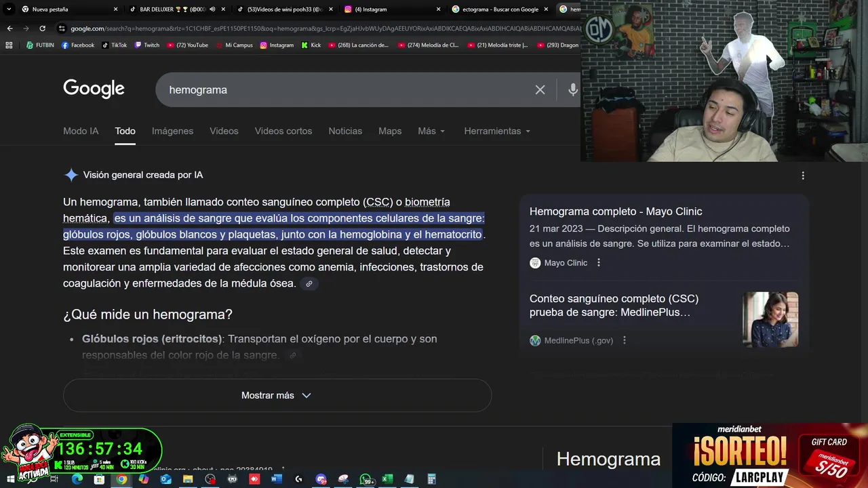Mute the BAR DELUXER tab audio icon

click(x=212, y=9)
